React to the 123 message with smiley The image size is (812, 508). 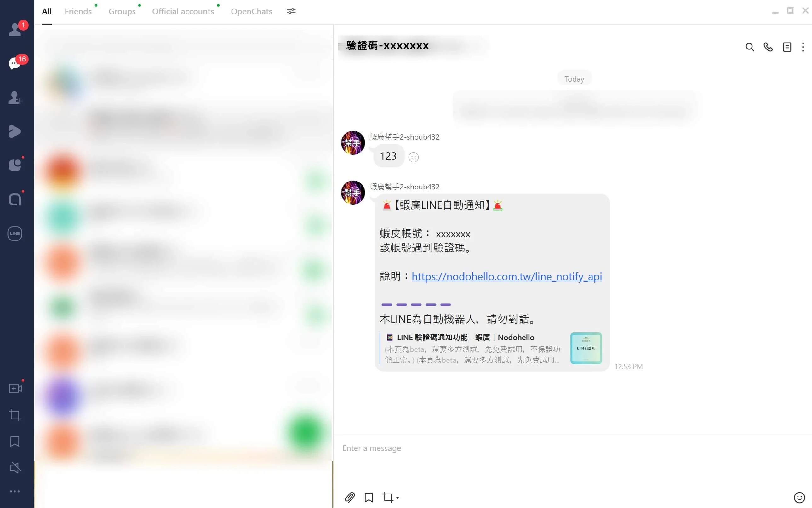pyautogui.click(x=413, y=157)
